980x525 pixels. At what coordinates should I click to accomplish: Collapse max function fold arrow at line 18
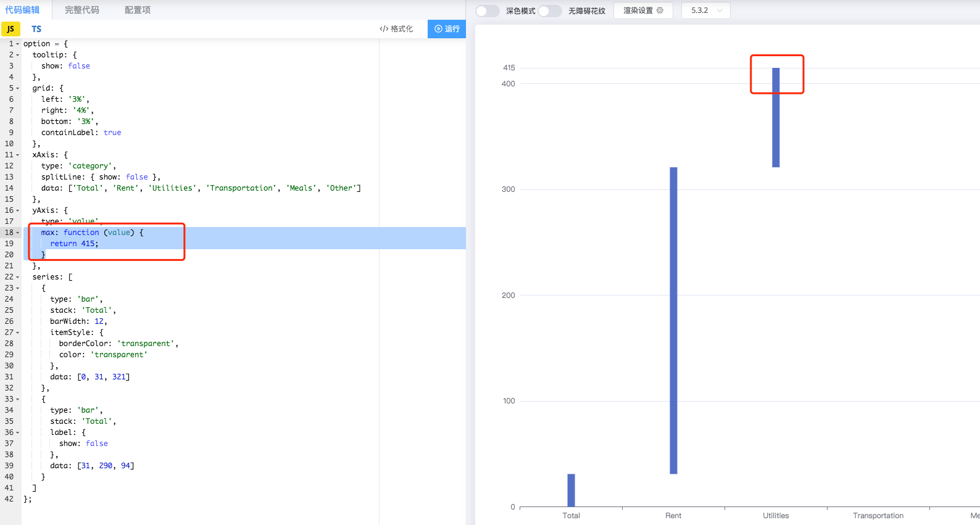pos(18,233)
